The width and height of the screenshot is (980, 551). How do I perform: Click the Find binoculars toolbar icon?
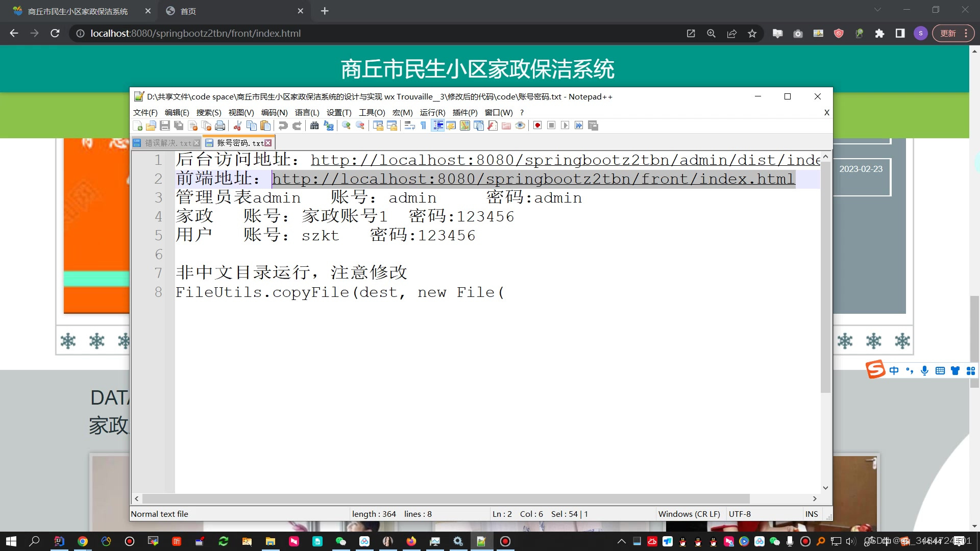click(x=314, y=126)
